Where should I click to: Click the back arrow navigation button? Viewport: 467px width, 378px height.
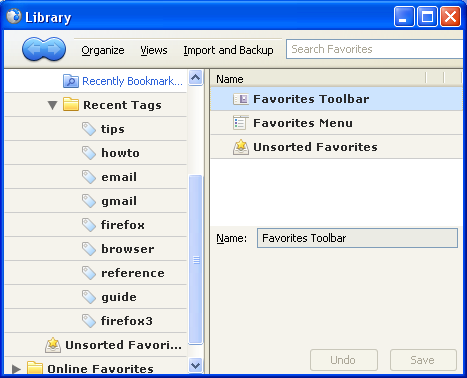click(34, 49)
